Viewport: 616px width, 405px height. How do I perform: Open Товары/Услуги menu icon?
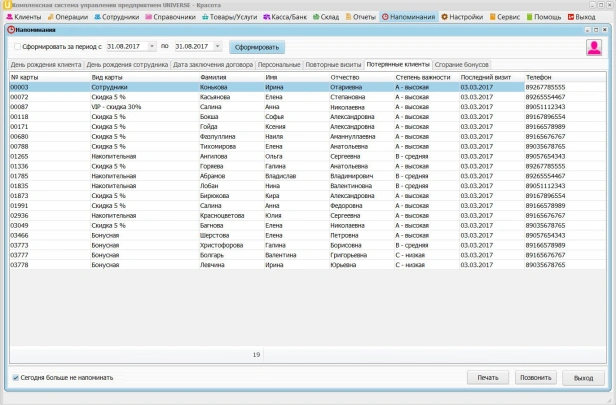click(x=205, y=17)
